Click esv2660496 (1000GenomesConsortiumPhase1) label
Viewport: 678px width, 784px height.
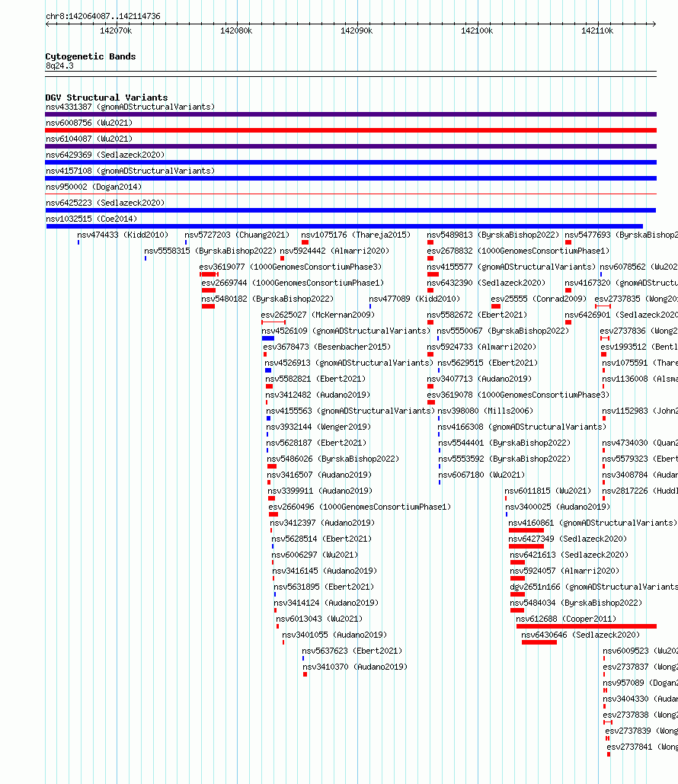point(360,507)
